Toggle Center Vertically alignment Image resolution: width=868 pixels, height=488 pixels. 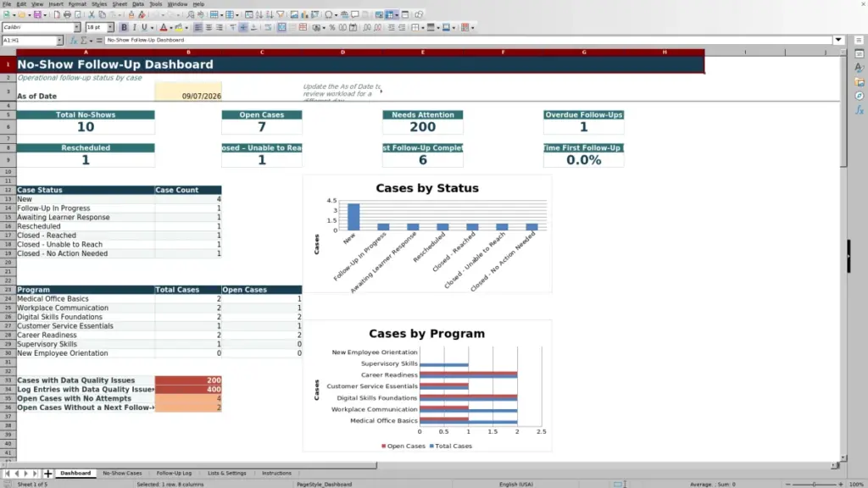(x=243, y=27)
